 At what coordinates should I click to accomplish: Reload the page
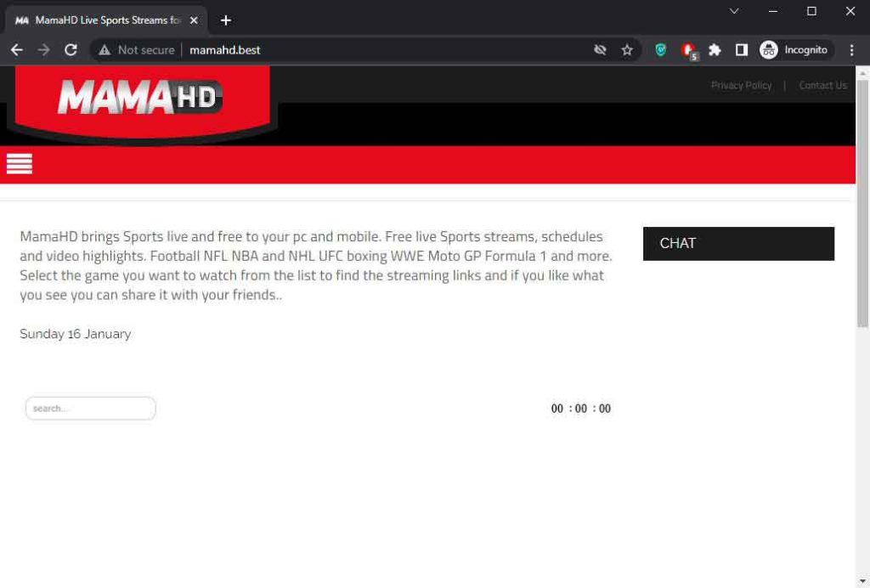click(71, 50)
